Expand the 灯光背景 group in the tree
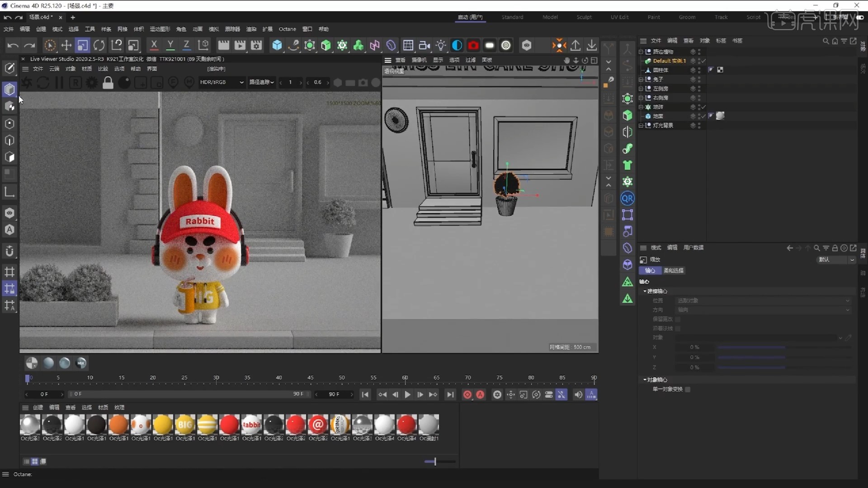The width and height of the screenshot is (868, 488). (x=641, y=126)
